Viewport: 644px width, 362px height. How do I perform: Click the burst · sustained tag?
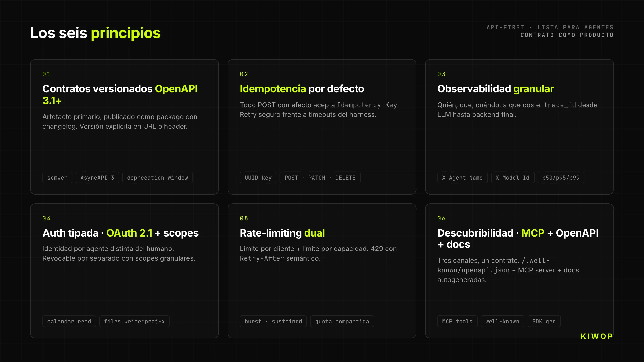(273, 321)
